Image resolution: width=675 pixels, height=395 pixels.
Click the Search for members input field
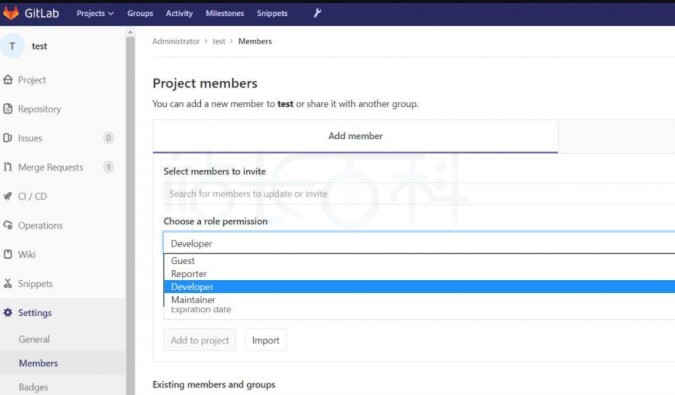click(419, 194)
